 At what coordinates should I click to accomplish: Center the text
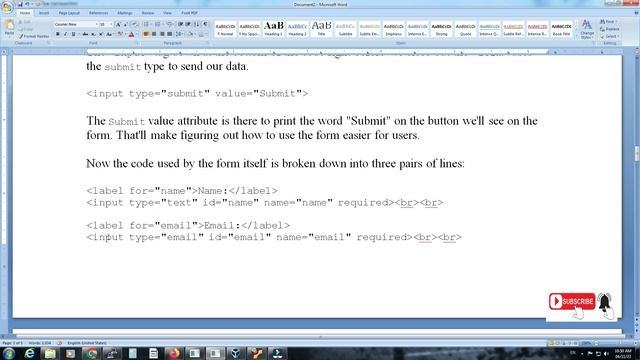pos(154,34)
